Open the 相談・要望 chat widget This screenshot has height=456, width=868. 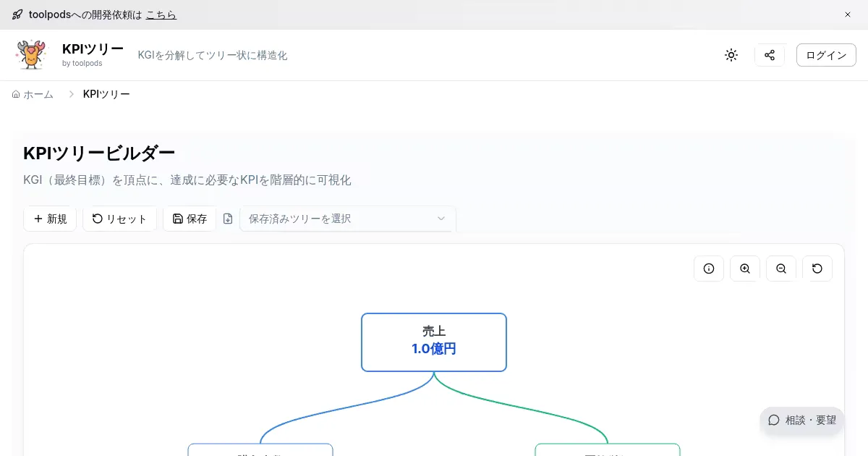[x=802, y=420]
